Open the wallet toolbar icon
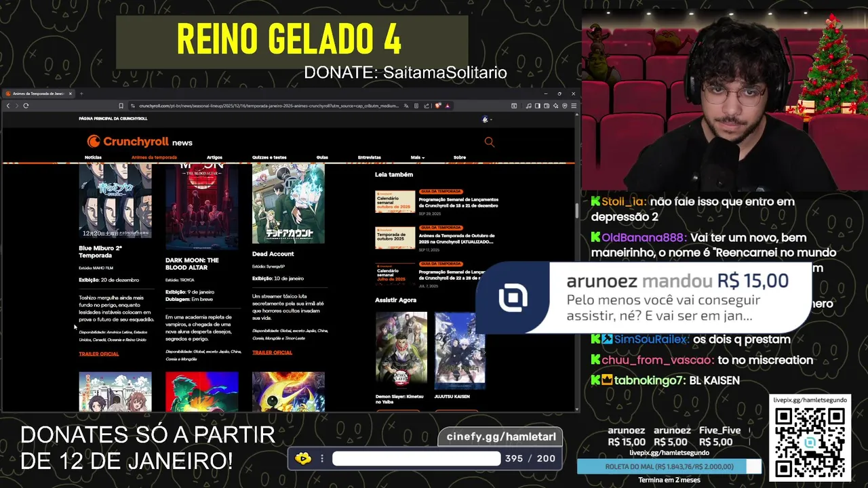 tap(547, 106)
